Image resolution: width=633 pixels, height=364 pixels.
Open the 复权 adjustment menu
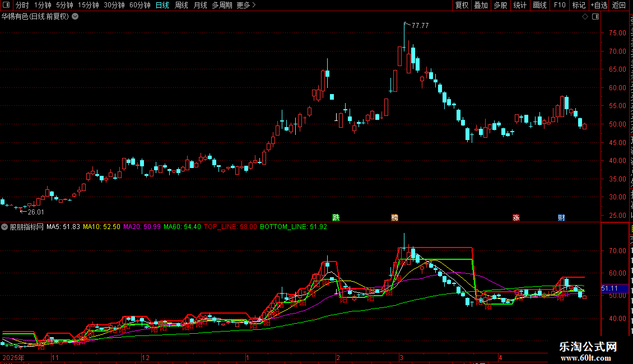pyautogui.click(x=462, y=5)
